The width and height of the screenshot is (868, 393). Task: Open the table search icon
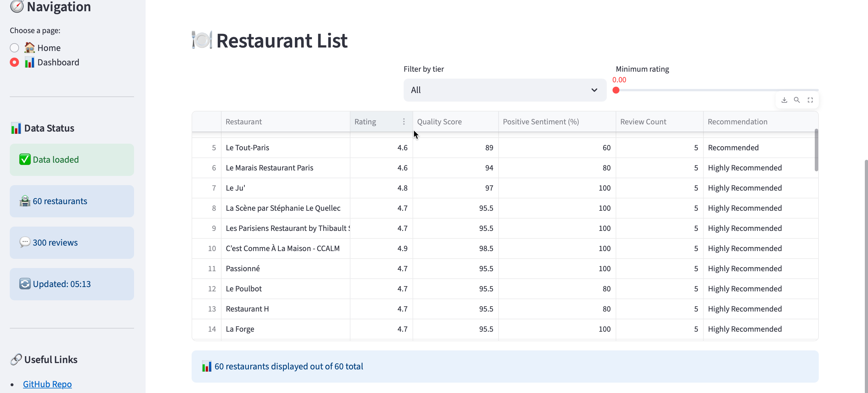coord(797,100)
